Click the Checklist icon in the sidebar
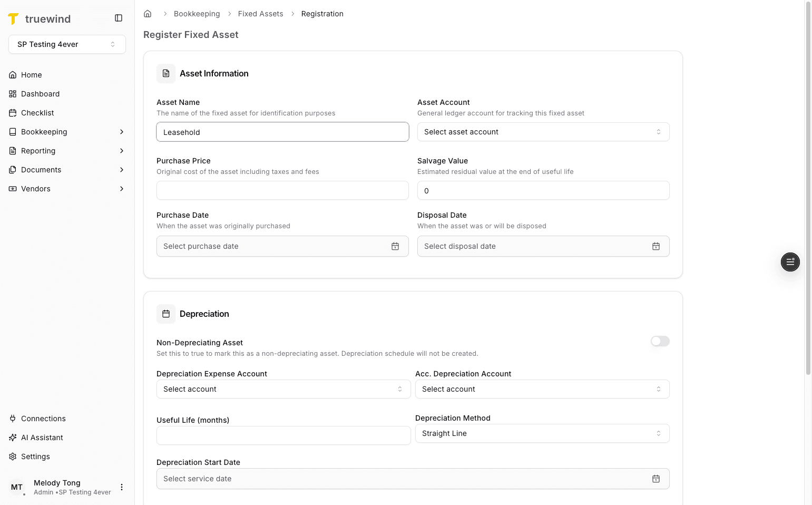Image resolution: width=812 pixels, height=505 pixels. point(13,112)
